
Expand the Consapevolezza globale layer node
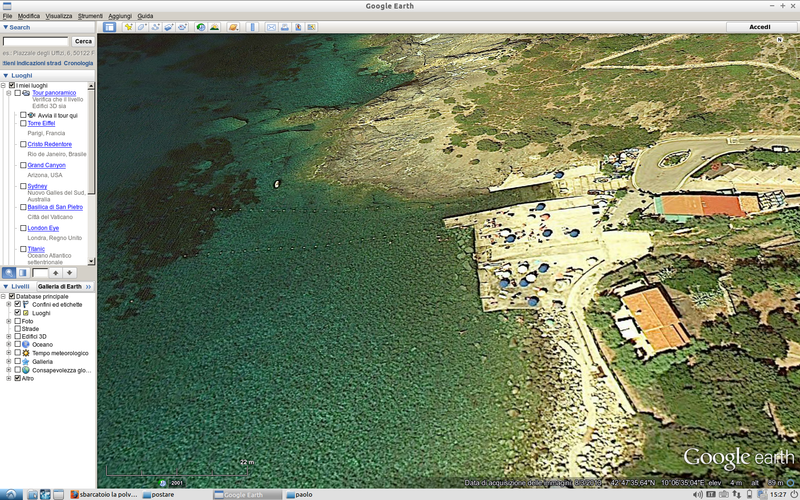[8, 370]
